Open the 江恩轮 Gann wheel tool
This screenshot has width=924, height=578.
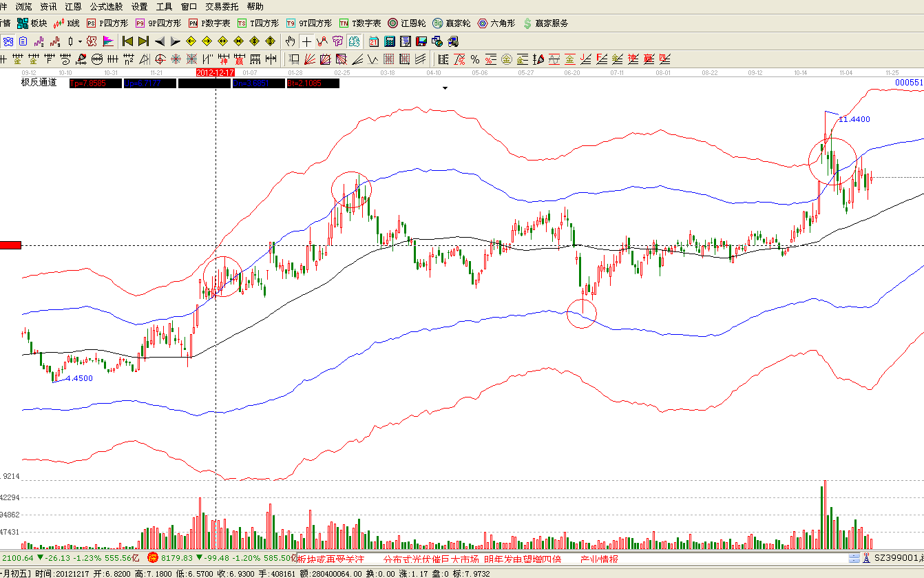click(406, 23)
